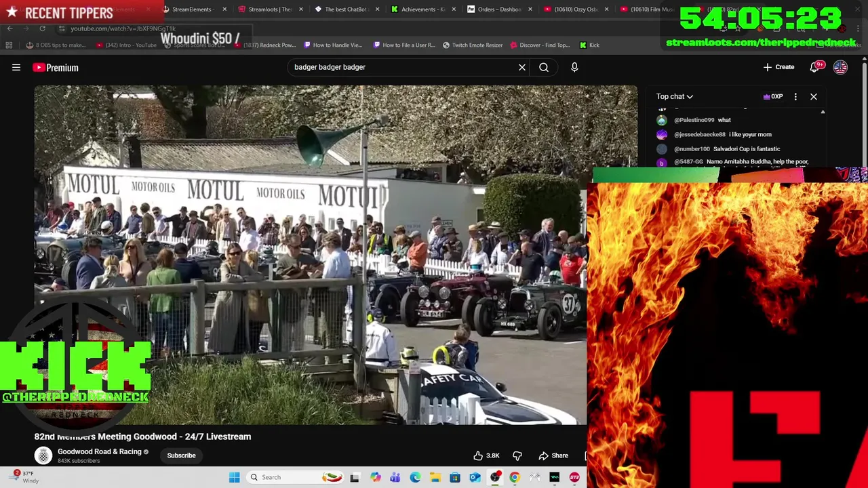This screenshot has height=488, width=868.
Task: Switch to Google Chrome in taskbar
Action: (515, 477)
